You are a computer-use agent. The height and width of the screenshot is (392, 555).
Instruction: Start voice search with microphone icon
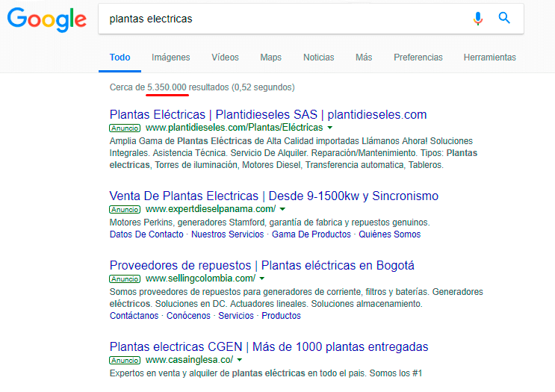tap(478, 18)
